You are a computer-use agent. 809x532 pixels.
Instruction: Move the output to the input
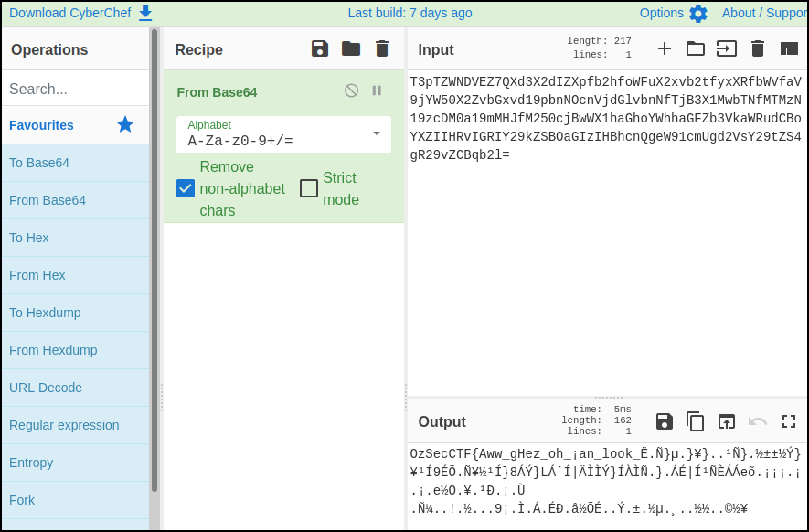point(727,421)
